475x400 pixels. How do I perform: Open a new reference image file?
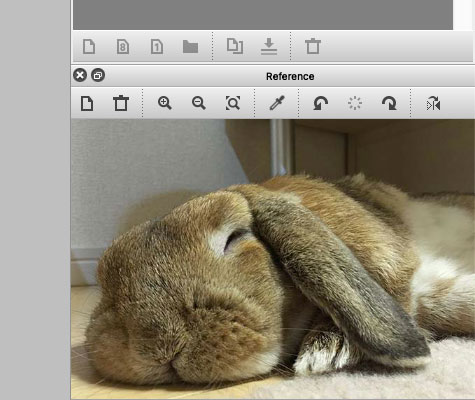tap(87, 103)
